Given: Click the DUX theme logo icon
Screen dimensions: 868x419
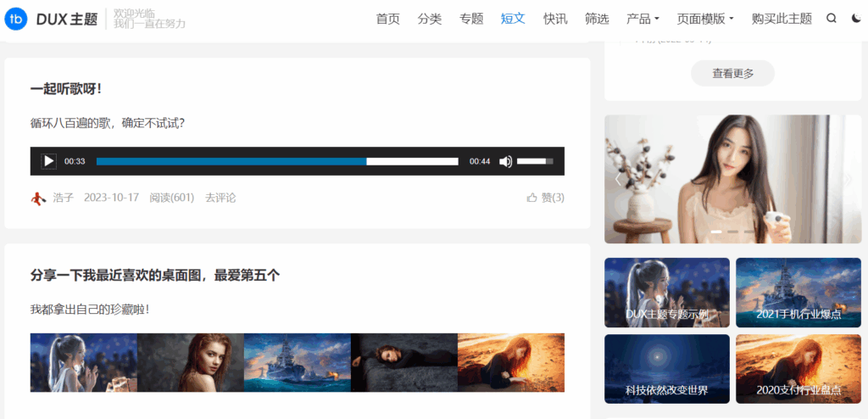Looking at the screenshot, I should (15, 19).
